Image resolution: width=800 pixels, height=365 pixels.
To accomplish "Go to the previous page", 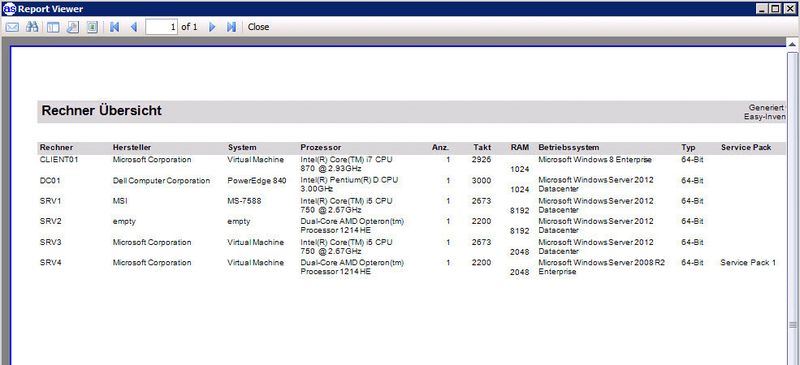I will pos(134,27).
